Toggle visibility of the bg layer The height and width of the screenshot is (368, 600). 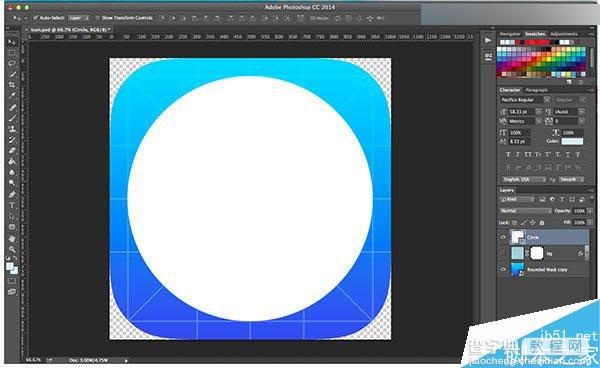(x=503, y=253)
